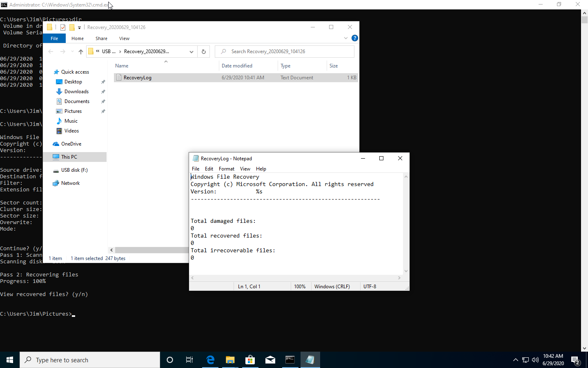Launch Microsoft Edge from taskbar
588x368 pixels.
(210, 360)
